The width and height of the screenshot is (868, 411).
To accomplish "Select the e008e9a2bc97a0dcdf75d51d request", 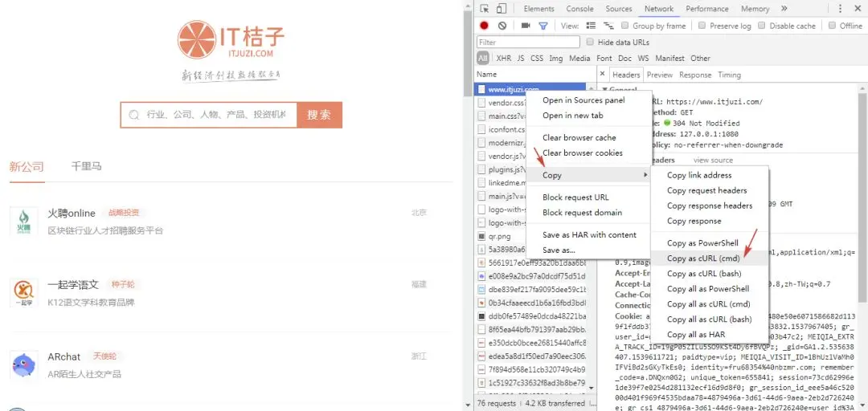I will [x=530, y=276].
